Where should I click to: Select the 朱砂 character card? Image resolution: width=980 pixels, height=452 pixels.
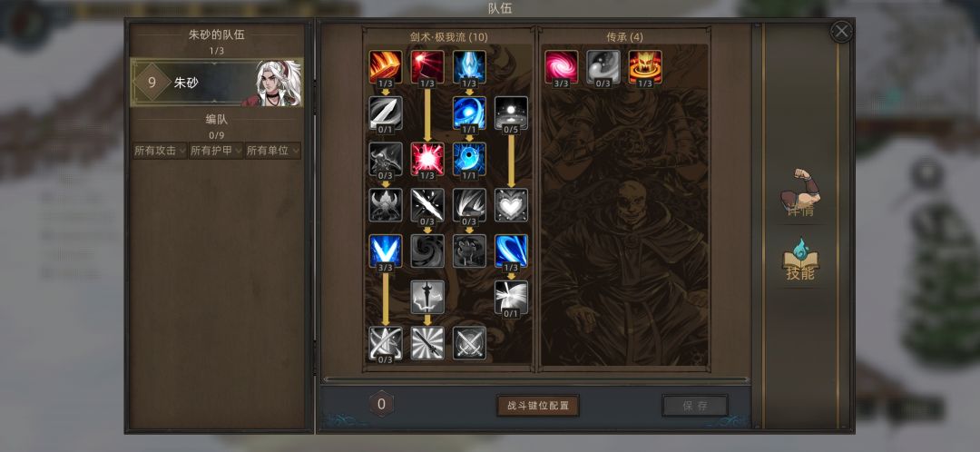pos(216,83)
